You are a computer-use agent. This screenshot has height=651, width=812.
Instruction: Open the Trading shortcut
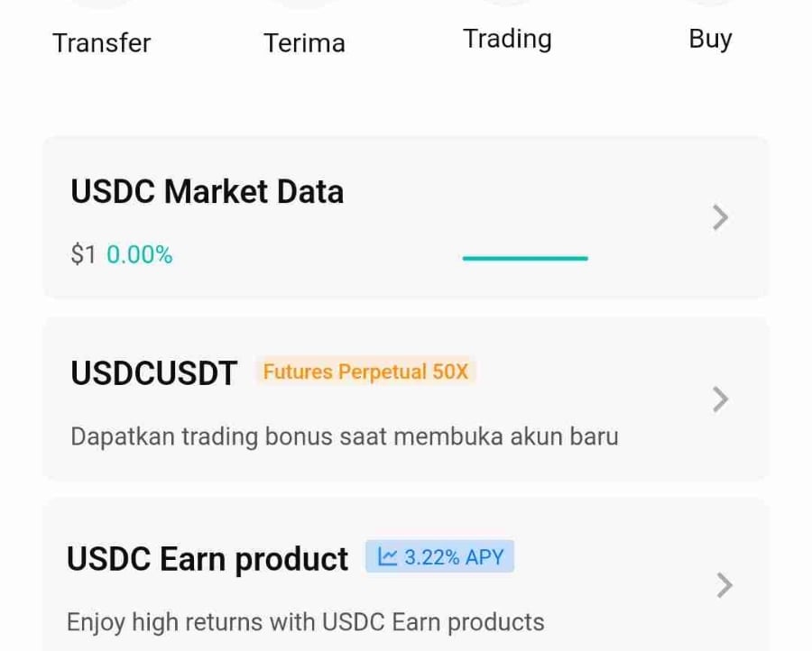[507, 39]
